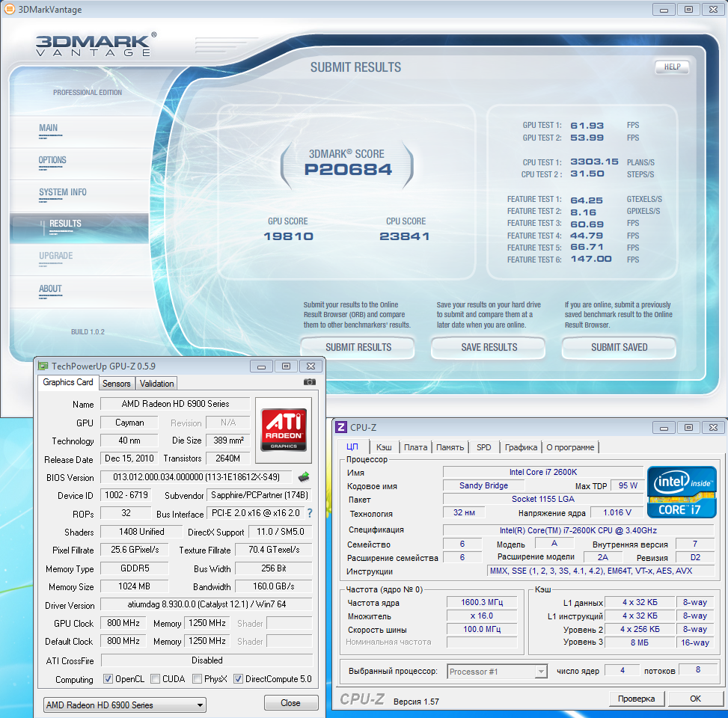The image size is (728, 718).
Task: Switch to the Плата tab in CPU-Z
Action: pyautogui.click(x=415, y=447)
